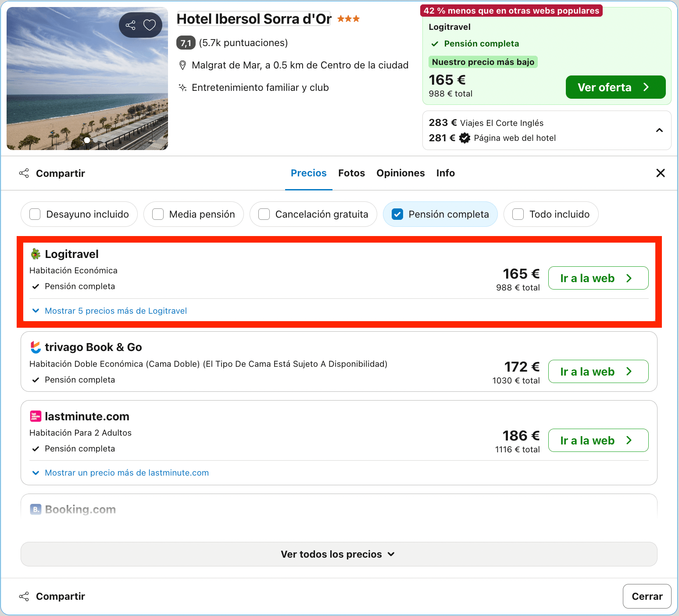Image resolution: width=679 pixels, height=616 pixels.
Task: Click the sparkle icon beside Entretenimiento familiar
Action: [183, 87]
